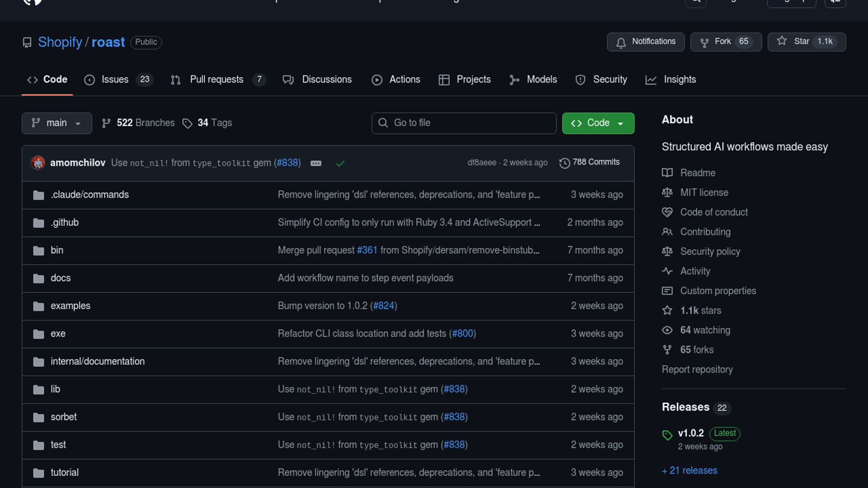Viewport: 868px width, 488px height.
Task: Expand the green Code dropdown
Action: 598,123
